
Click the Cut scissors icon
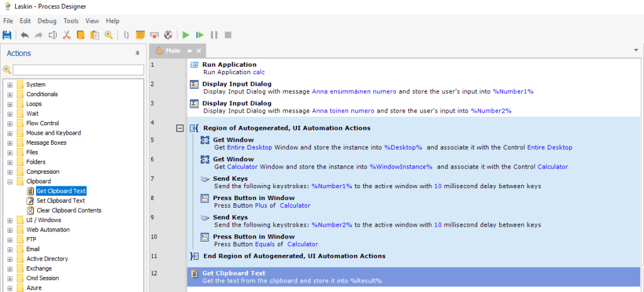pyautogui.click(x=67, y=35)
